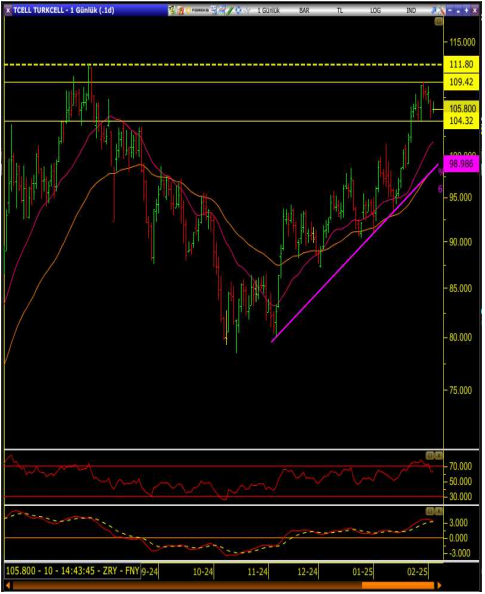Image resolution: width=485 pixels, height=594 pixels.
Task: Select the yellow 111.80 price level label
Action: (461, 64)
